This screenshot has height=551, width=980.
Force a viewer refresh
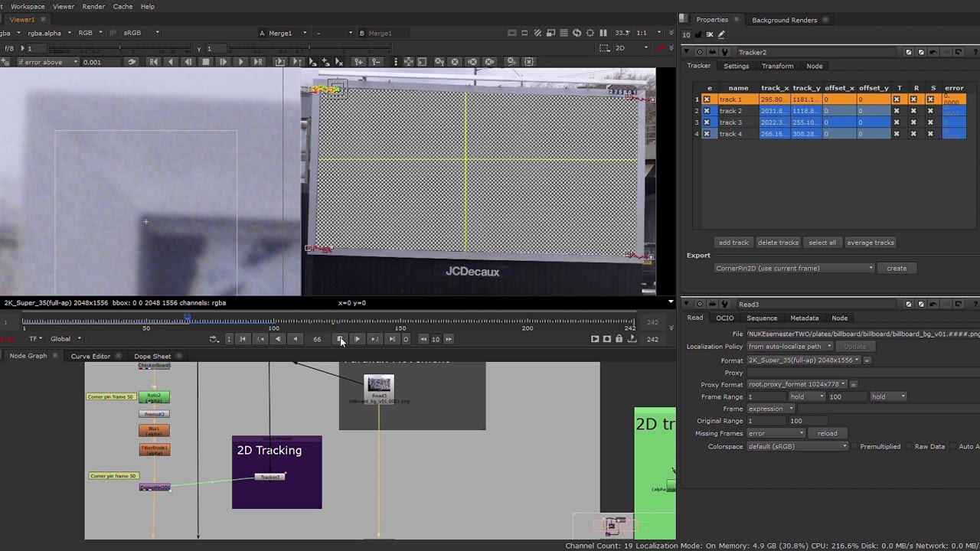pyautogui.click(x=577, y=33)
